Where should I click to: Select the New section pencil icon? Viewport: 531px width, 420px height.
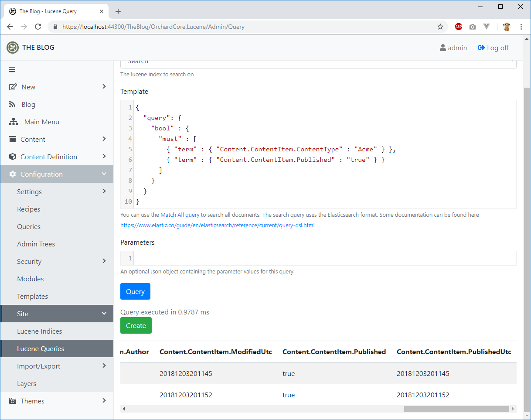[13, 87]
